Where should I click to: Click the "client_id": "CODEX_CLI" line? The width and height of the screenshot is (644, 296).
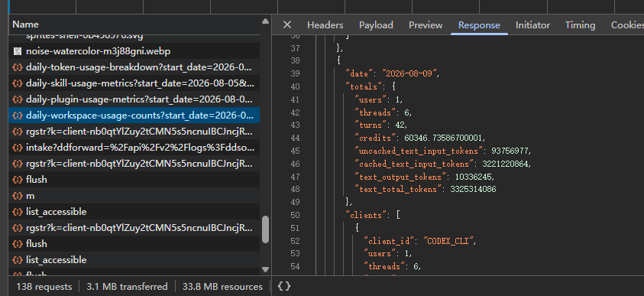pyautogui.click(x=421, y=241)
